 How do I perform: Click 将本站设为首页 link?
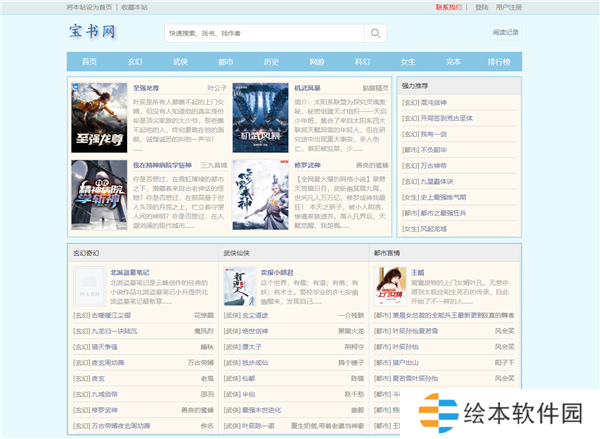(x=91, y=7)
